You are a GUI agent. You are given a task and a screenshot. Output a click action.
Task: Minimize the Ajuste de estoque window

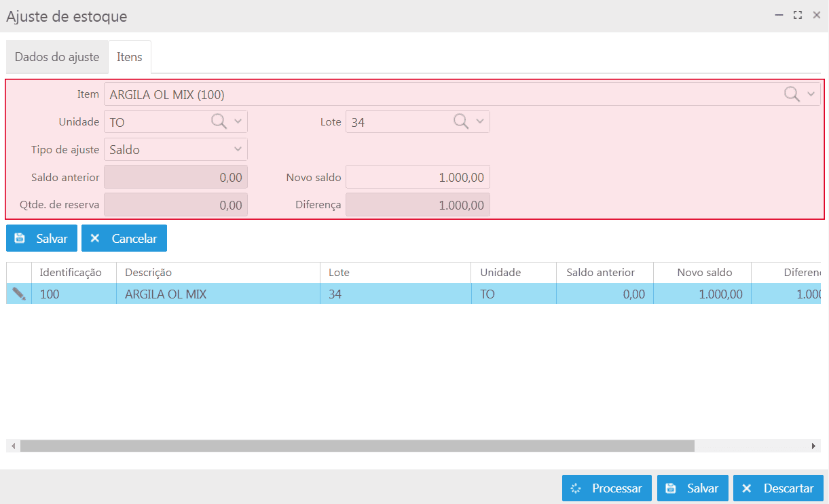tap(779, 15)
